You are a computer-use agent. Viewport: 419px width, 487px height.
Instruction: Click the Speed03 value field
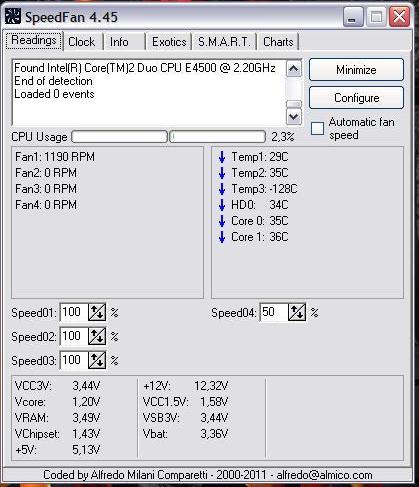click(x=74, y=360)
